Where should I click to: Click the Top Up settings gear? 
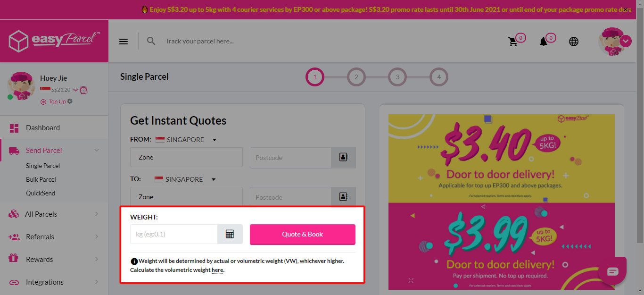pos(69,101)
